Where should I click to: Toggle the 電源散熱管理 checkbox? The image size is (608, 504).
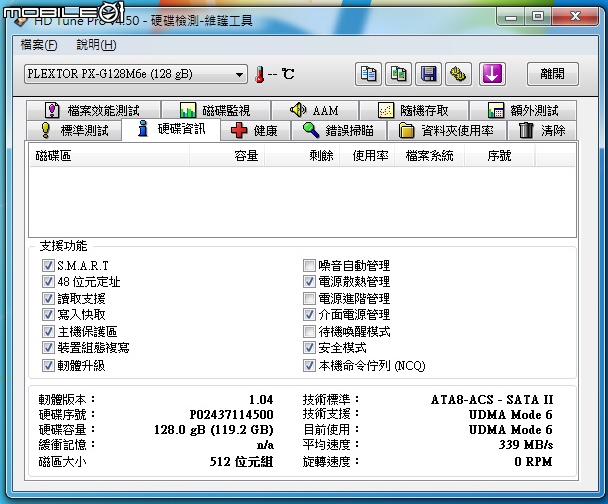309,282
